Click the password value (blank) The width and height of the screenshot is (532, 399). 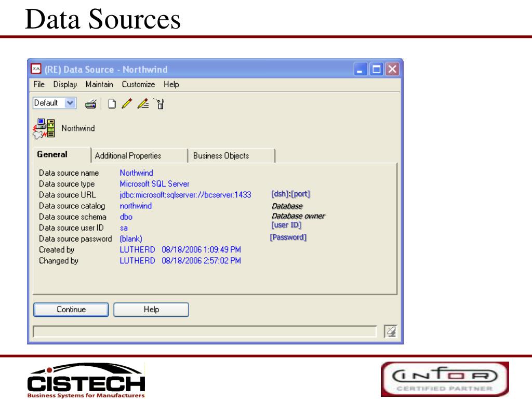tap(131, 239)
